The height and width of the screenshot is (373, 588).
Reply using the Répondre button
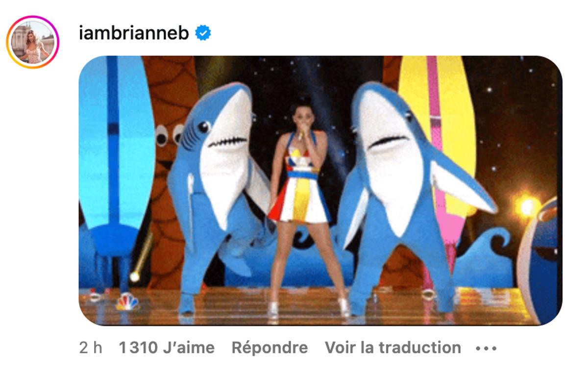point(269,348)
